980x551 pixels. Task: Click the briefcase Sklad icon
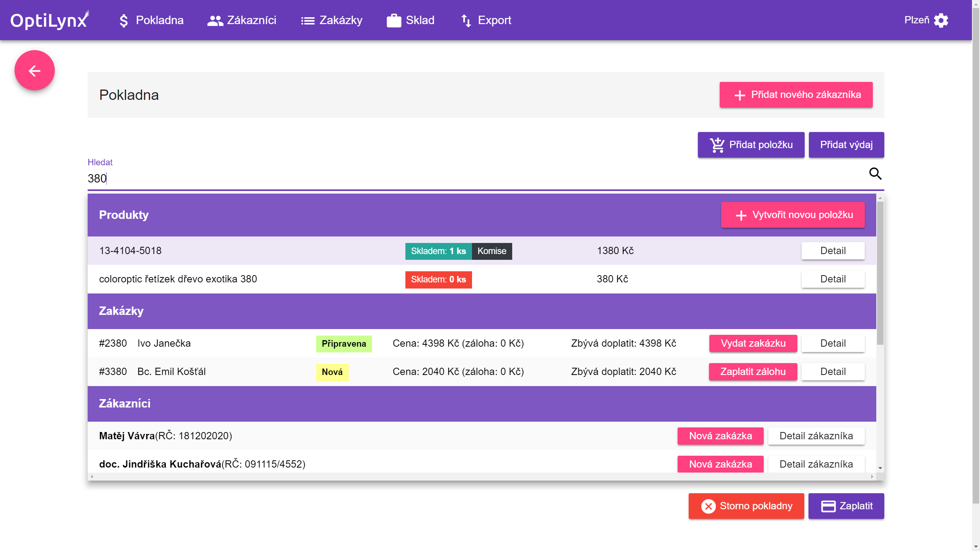point(394,20)
